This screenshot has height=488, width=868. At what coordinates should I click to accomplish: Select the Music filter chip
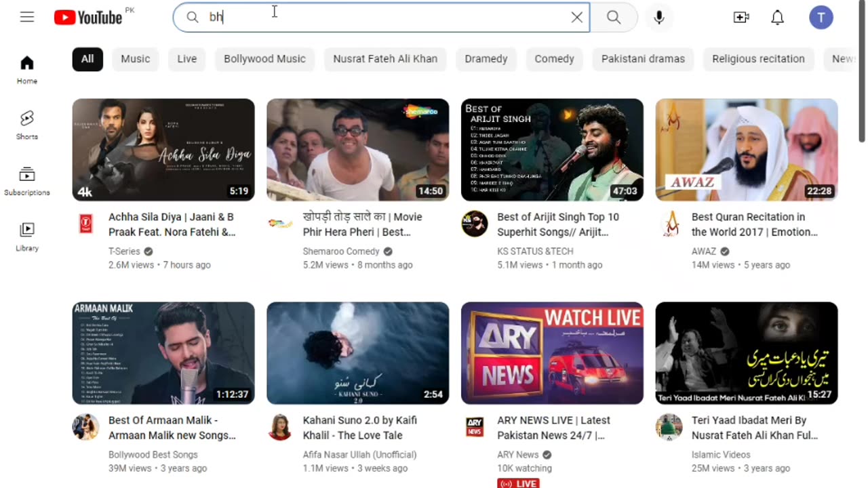point(136,59)
